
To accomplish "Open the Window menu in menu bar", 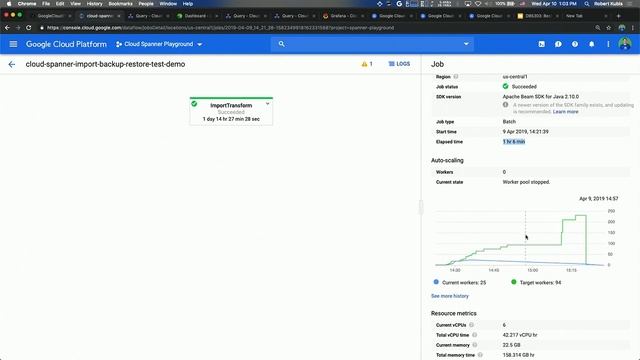I will pos(168,4).
